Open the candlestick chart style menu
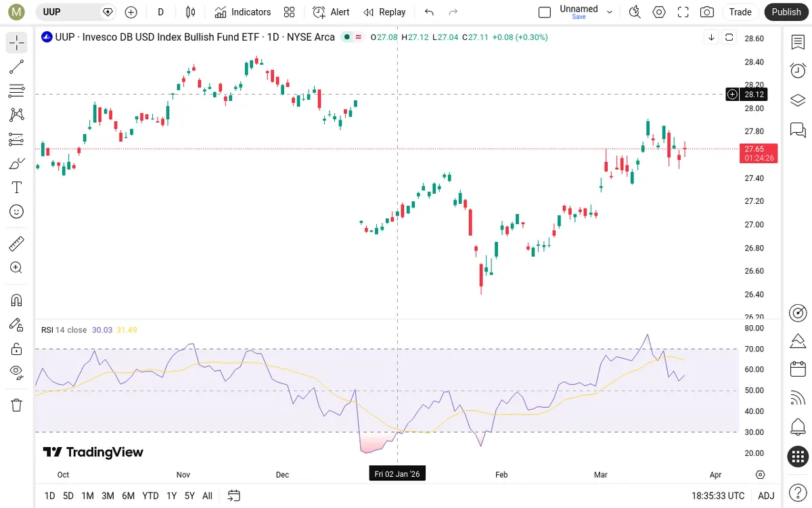The height and width of the screenshot is (508, 812). (x=191, y=12)
